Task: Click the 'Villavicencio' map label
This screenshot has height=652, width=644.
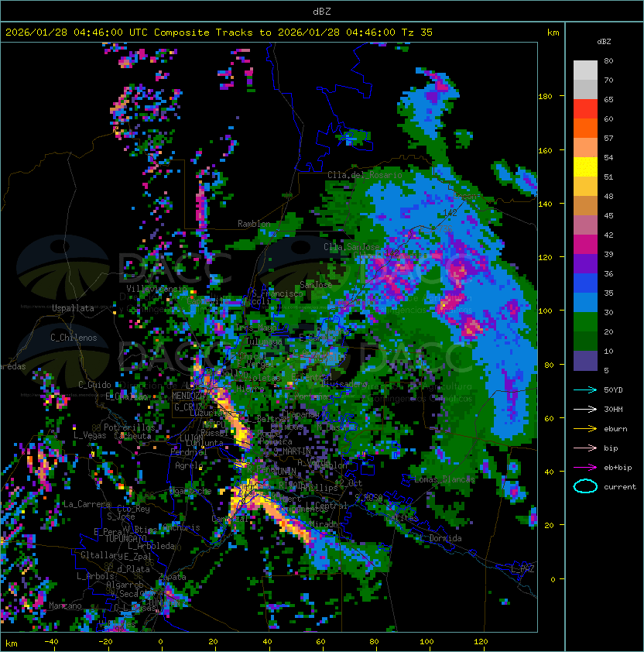Action: [x=156, y=289]
